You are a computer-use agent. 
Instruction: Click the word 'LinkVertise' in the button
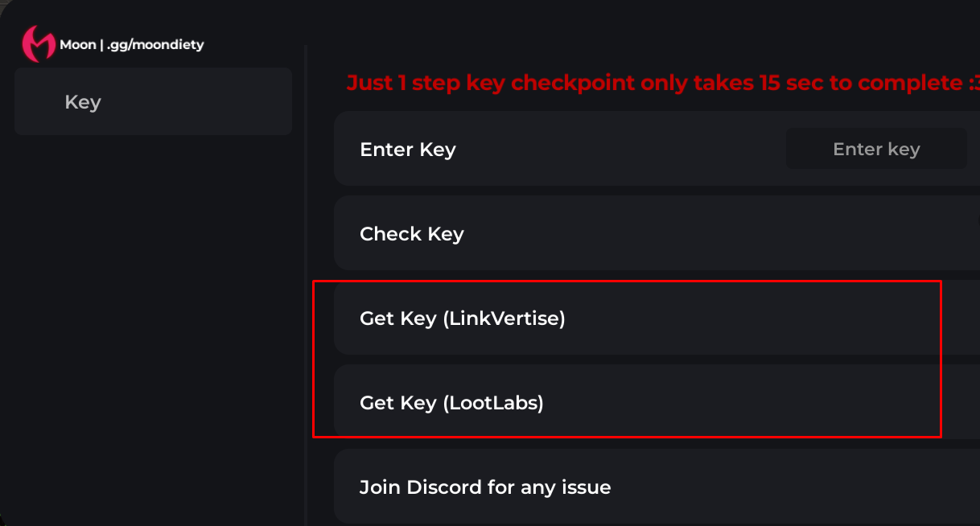click(x=504, y=318)
